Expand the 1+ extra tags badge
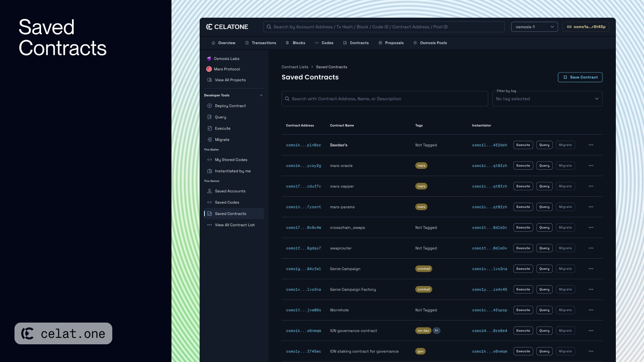 click(x=437, y=331)
